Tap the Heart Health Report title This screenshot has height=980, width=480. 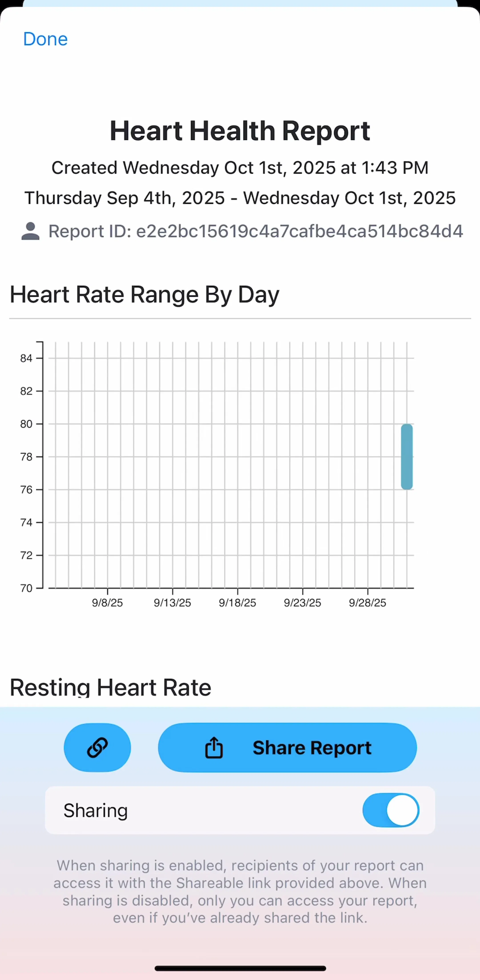[240, 131]
